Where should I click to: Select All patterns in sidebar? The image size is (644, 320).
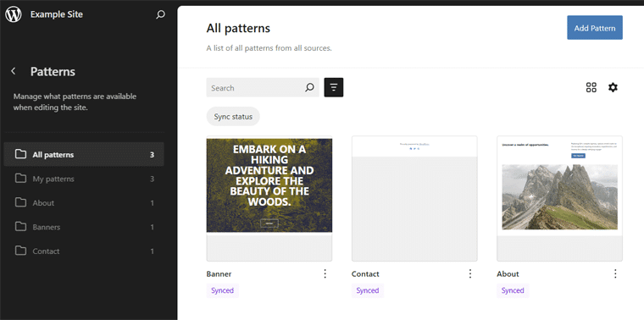pos(84,154)
